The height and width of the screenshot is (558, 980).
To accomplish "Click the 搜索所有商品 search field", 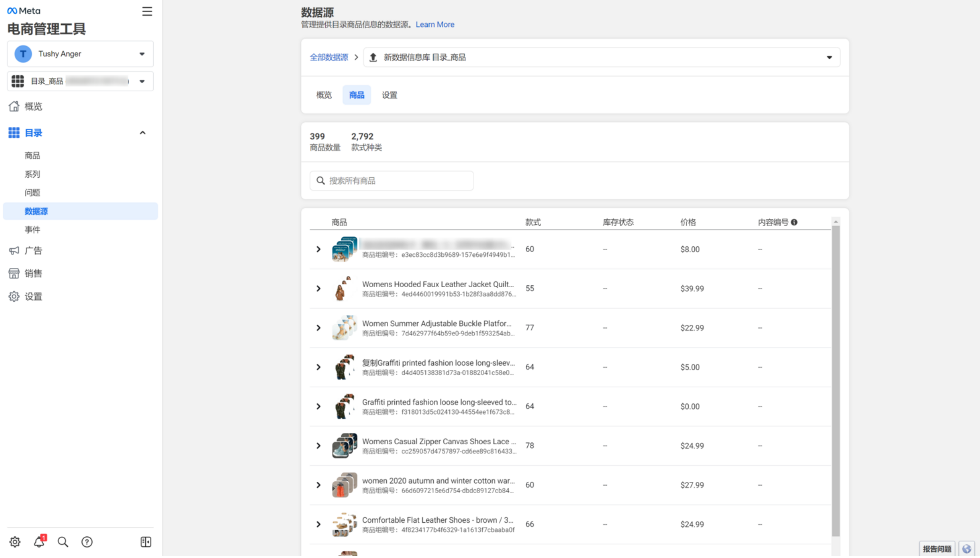I will (x=392, y=181).
